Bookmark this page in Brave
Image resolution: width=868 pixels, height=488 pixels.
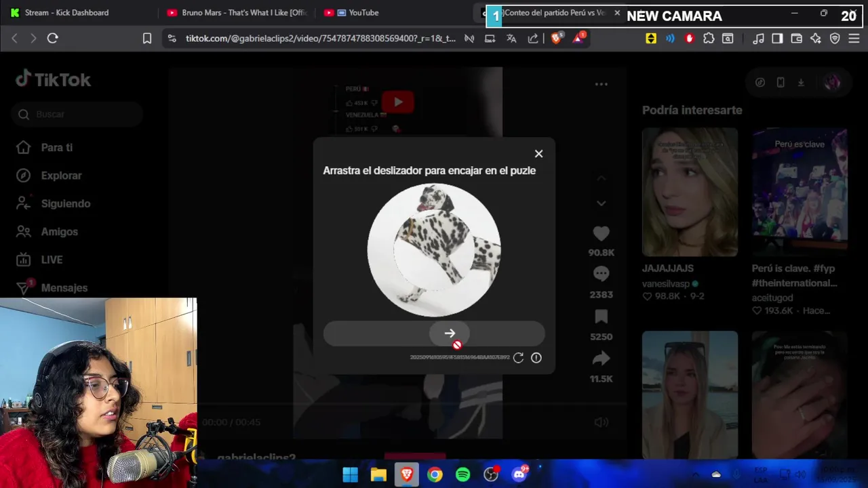pyautogui.click(x=147, y=39)
